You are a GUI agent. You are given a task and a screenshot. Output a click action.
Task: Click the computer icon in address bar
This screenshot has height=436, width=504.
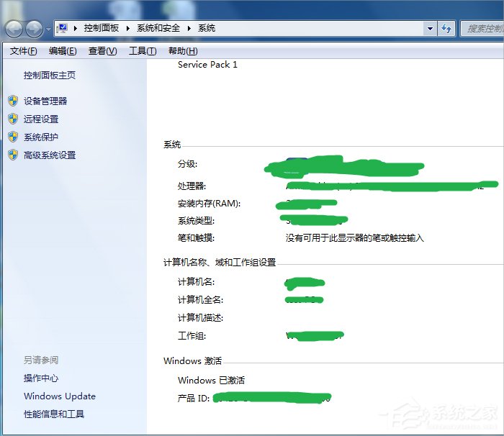(63, 29)
